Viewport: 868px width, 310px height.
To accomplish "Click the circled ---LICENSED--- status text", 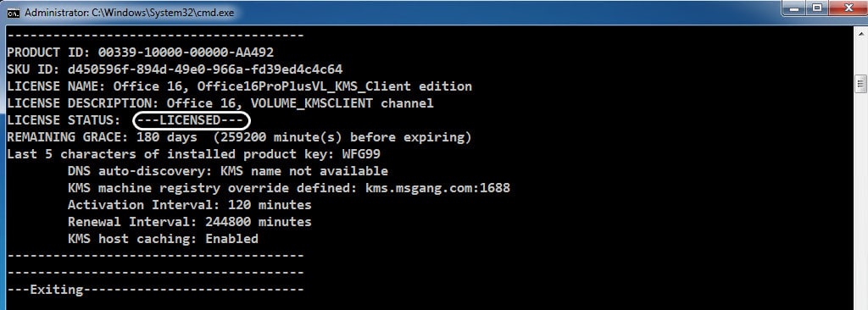I will point(191,120).
